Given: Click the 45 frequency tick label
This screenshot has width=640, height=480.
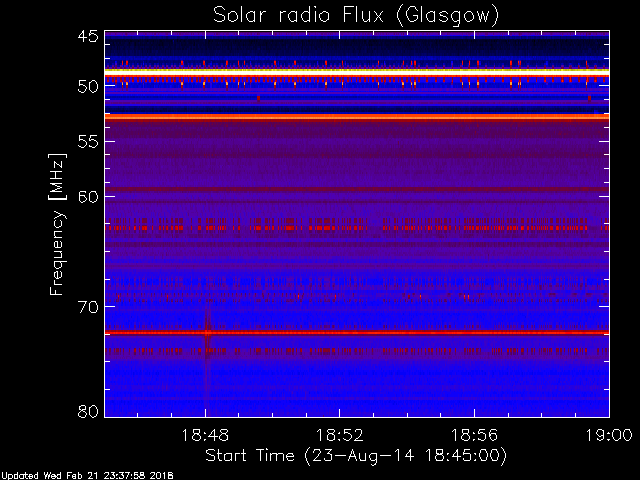Looking at the screenshot, I should (88, 36).
